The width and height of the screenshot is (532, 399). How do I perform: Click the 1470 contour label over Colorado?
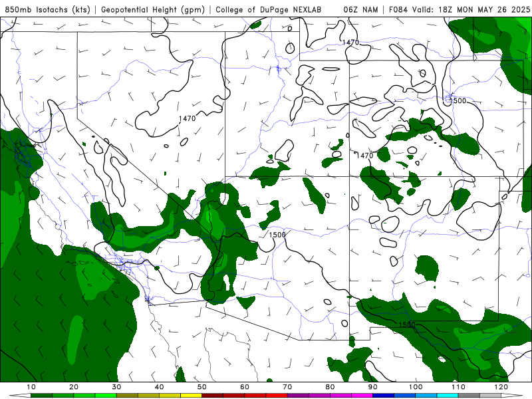click(x=364, y=156)
